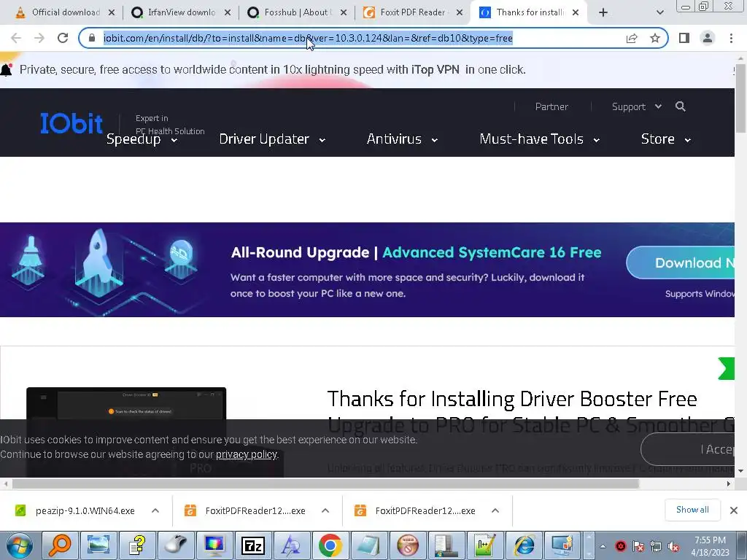Open a new browser tab
The width and height of the screenshot is (747, 560).
[603, 12]
